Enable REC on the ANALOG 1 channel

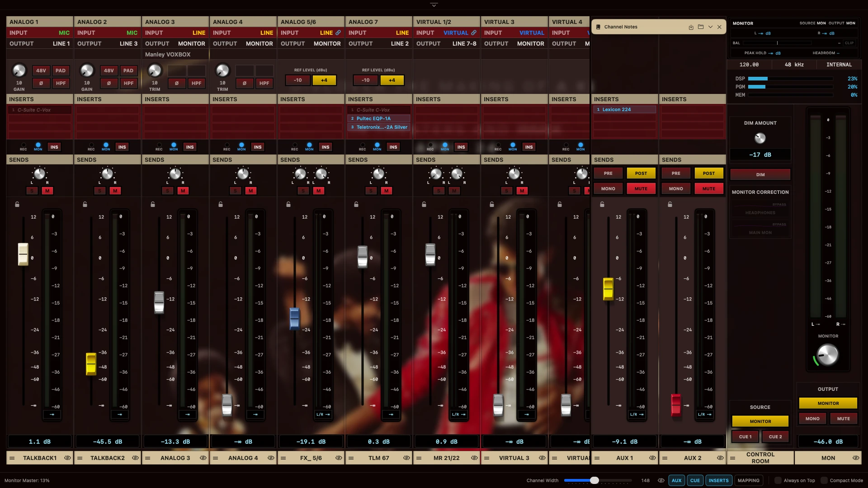coord(23,145)
